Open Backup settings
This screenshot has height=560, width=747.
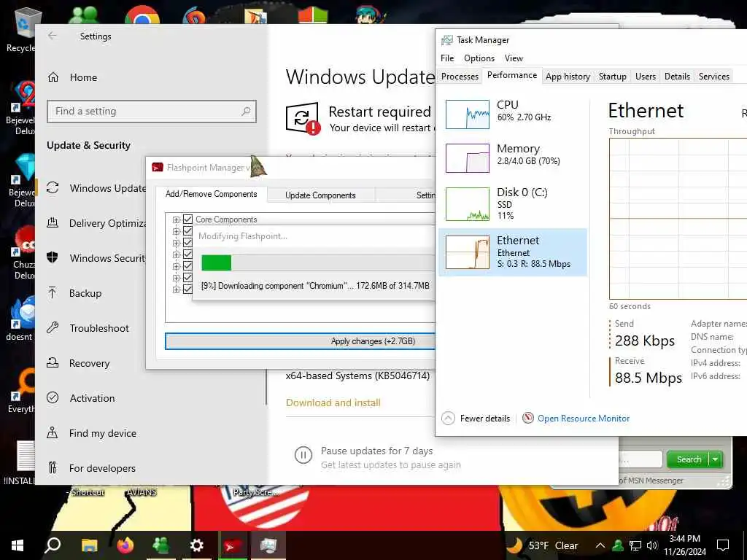coord(74,293)
